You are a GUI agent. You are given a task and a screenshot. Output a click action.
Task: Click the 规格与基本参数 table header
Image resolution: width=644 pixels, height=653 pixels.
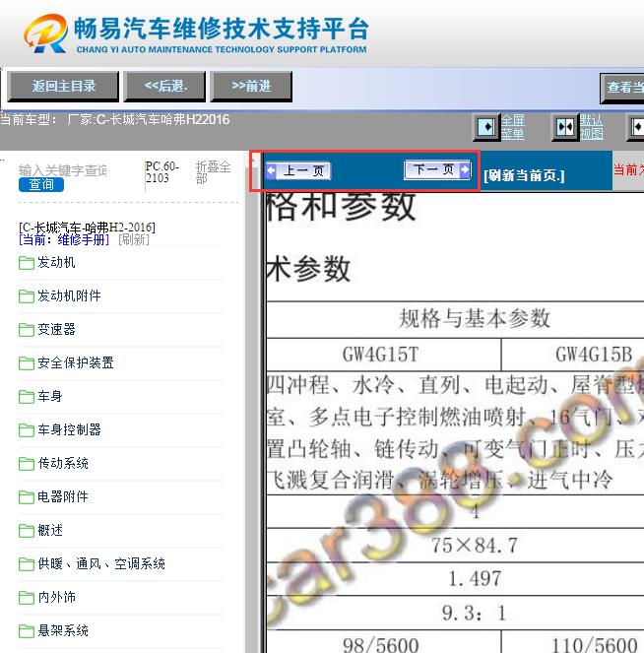point(455,319)
